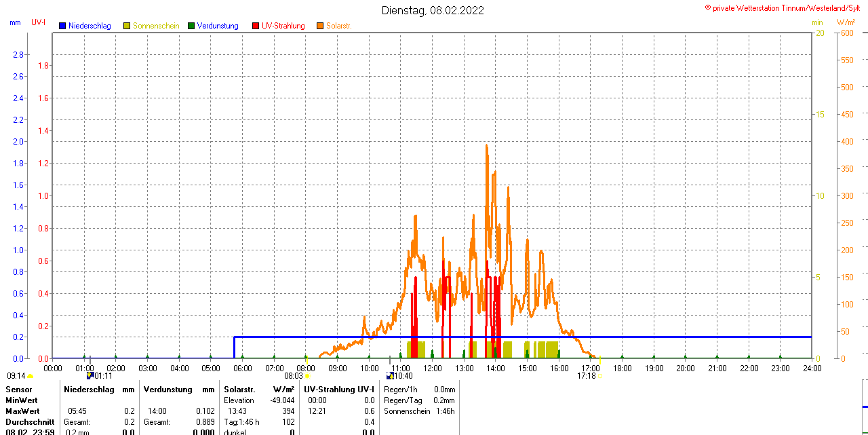Select the Niederschlag legend label

coord(90,26)
